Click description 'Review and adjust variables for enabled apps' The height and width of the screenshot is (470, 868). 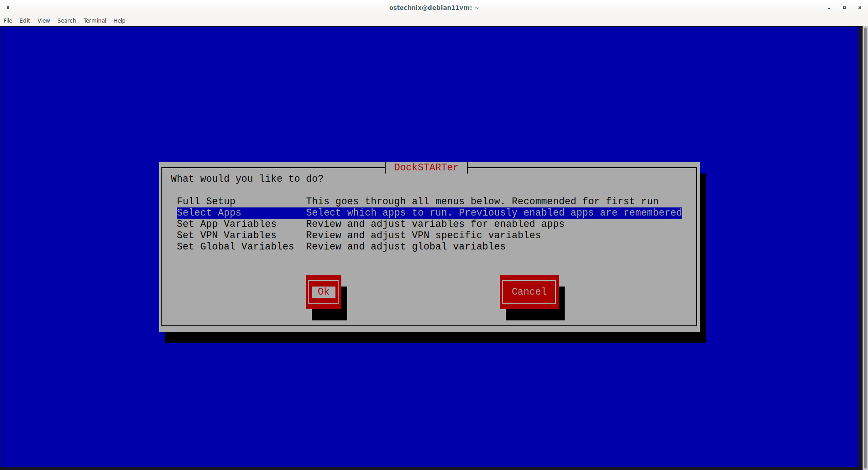click(435, 224)
